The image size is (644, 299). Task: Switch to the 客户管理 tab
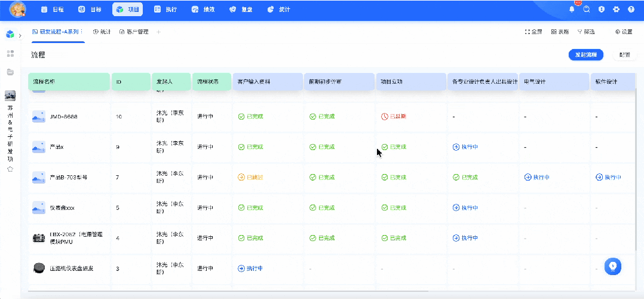134,32
